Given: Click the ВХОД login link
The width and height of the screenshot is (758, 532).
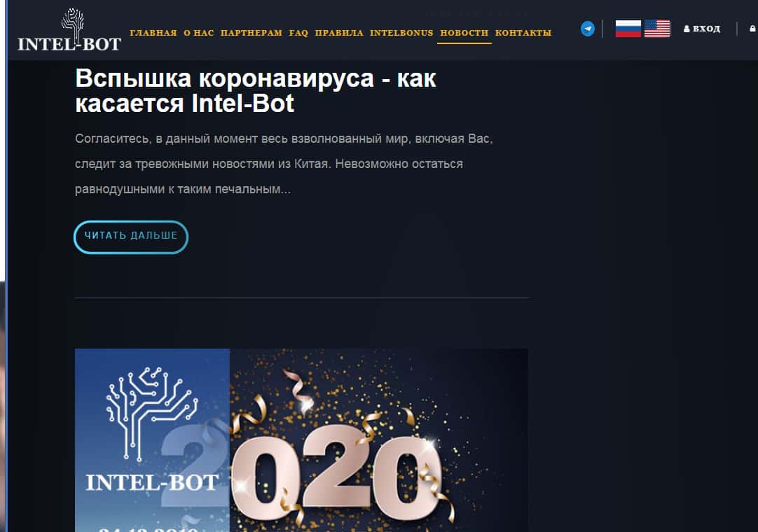Looking at the screenshot, I should [x=706, y=29].
